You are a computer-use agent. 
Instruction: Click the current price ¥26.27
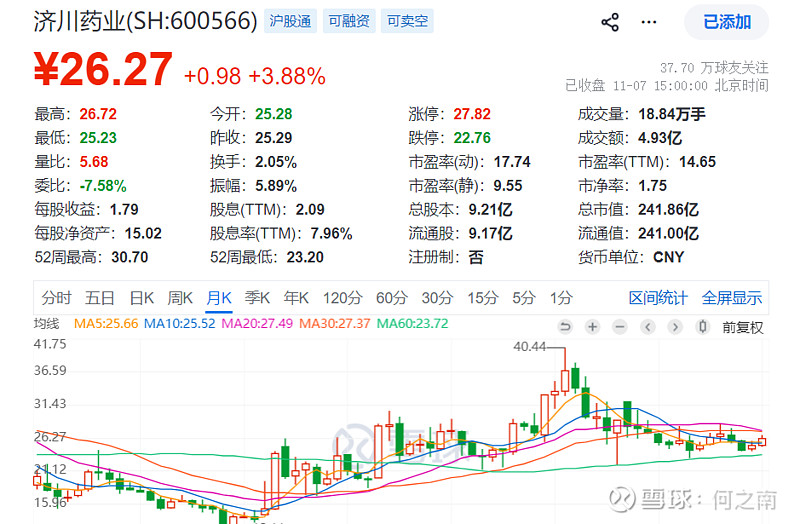(x=103, y=69)
